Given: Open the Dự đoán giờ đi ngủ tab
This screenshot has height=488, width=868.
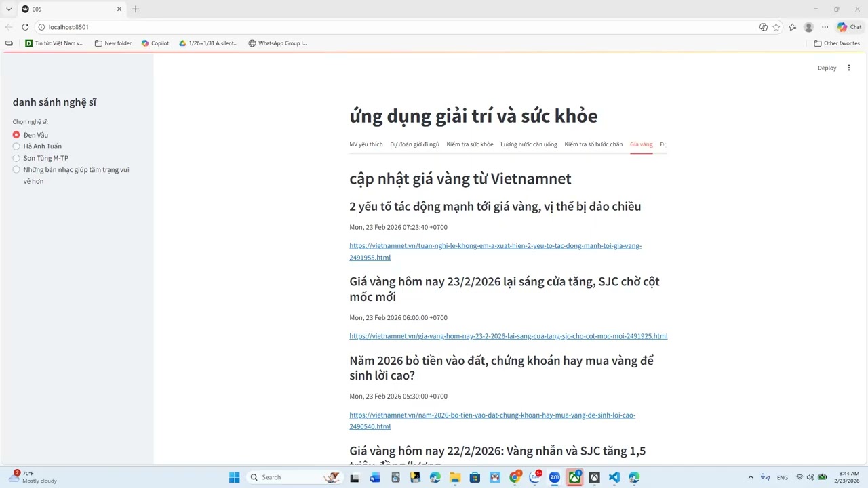Looking at the screenshot, I should coord(414,144).
